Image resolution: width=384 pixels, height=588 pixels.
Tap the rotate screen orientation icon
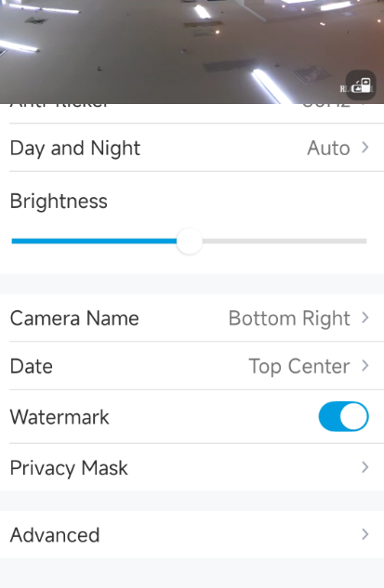361,85
